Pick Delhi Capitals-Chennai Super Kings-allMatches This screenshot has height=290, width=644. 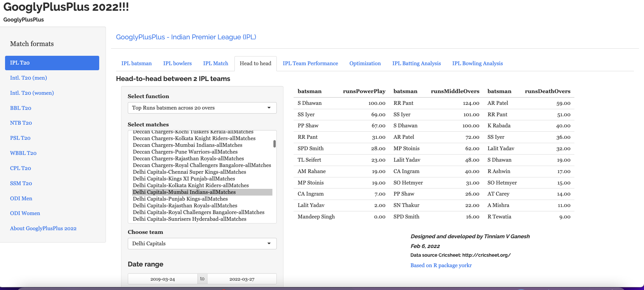coord(189,172)
